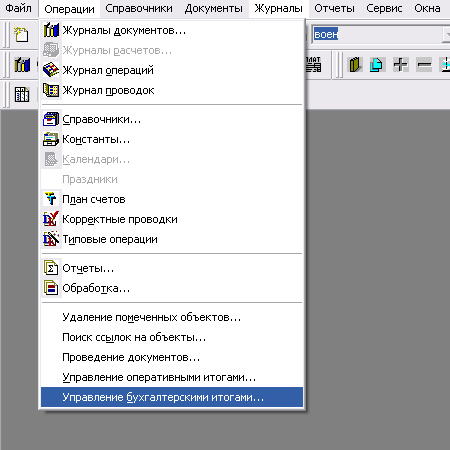Viewport: 450px width, 450px height.
Task: Click the minus sign toolbar icon
Action: pyautogui.click(x=424, y=64)
